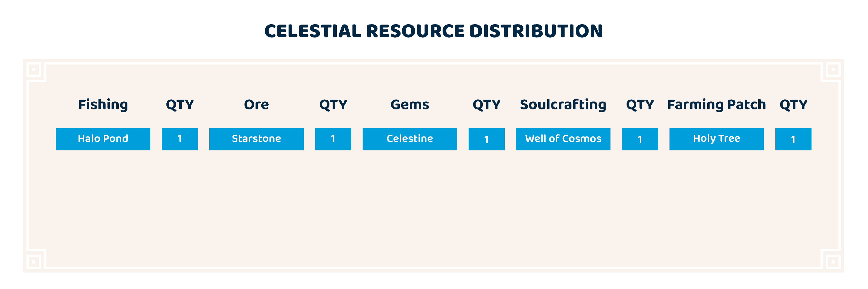Click the top-right corner square ornament
Image resolution: width=868 pixels, height=289 pixels.
click(x=833, y=70)
